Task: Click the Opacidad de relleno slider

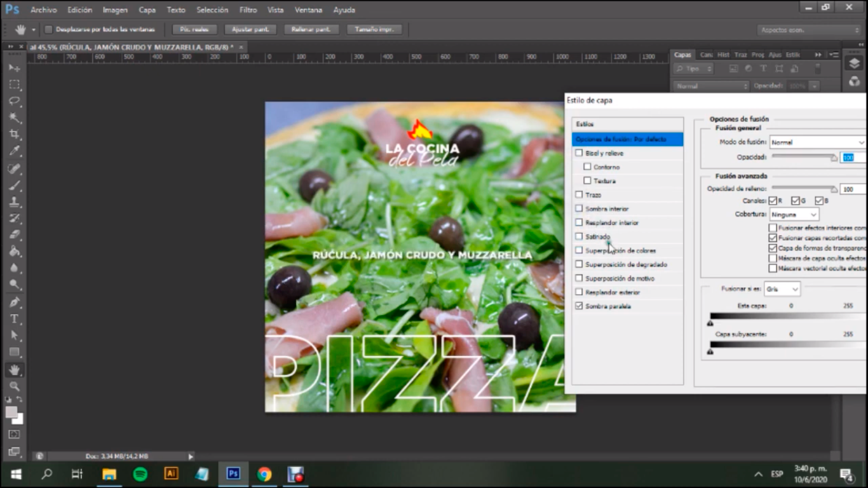Action: tap(804, 189)
